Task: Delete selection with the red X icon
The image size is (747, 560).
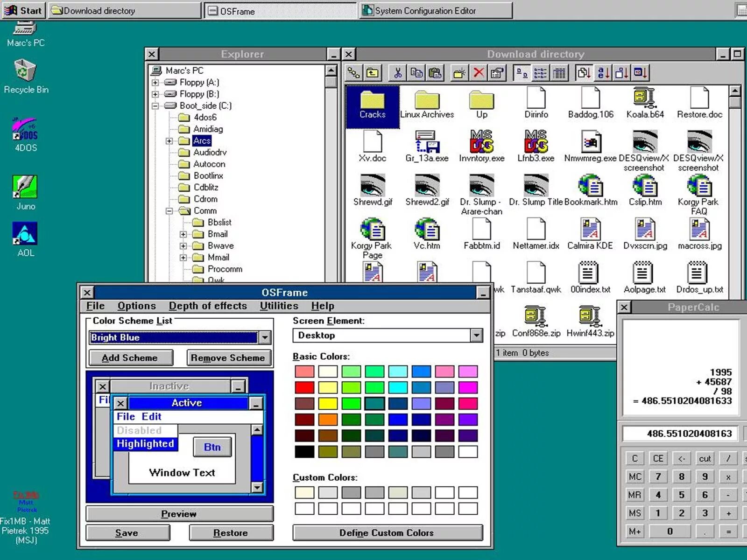Action: tap(478, 73)
